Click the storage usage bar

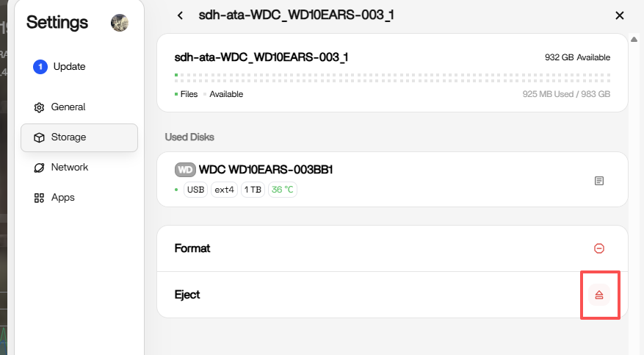pos(392,76)
